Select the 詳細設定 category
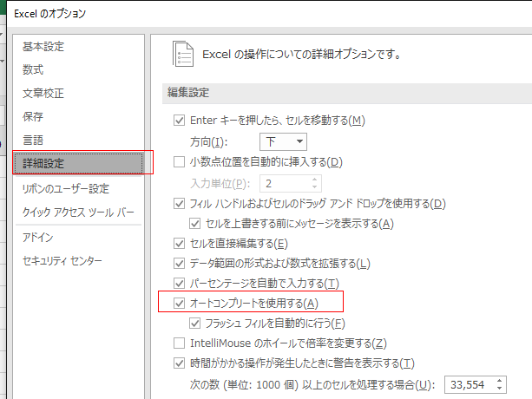532x399 pixels. 78,164
